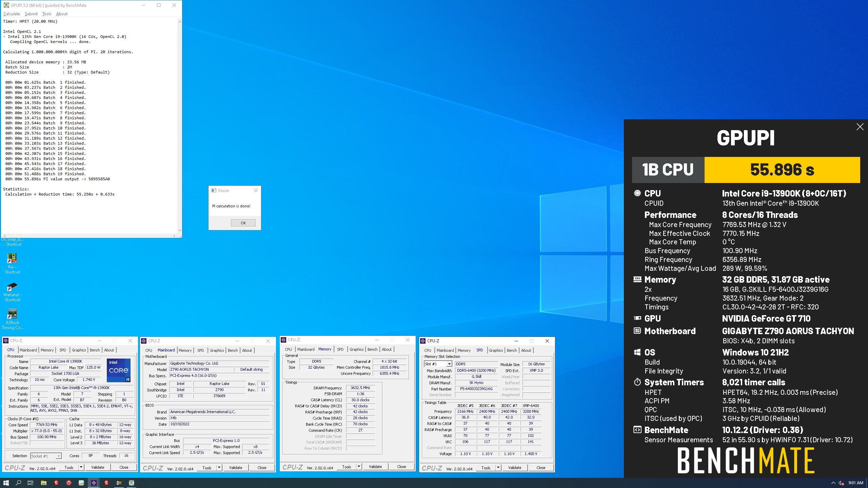This screenshot has width=868, height=488.
Task: Open Memory tab in CPU-Z SPD window
Action: (x=464, y=350)
